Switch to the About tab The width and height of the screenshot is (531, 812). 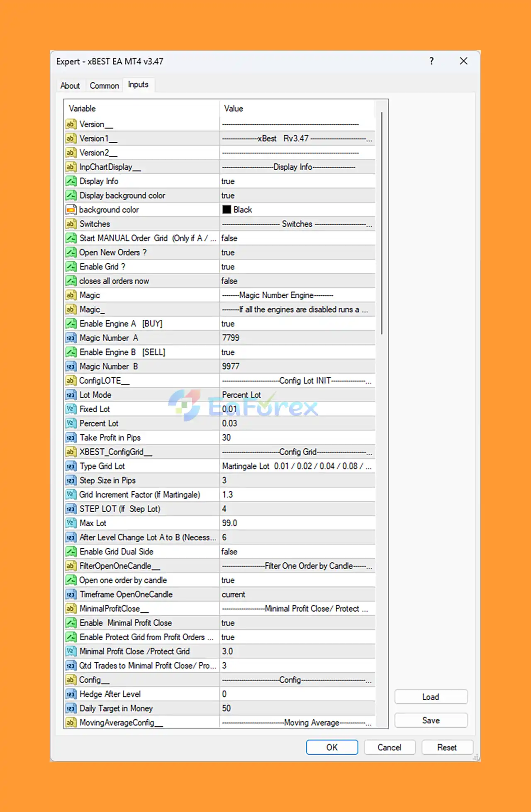pos(70,85)
